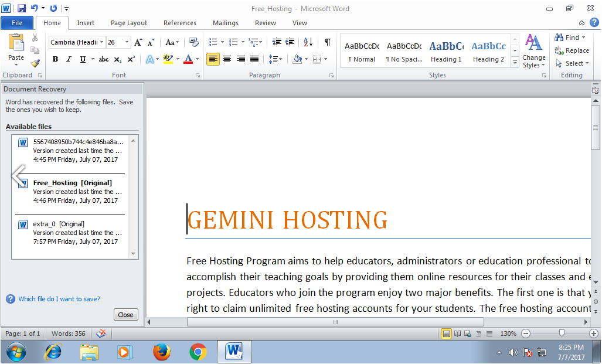Image resolution: width=602 pixels, height=364 pixels.
Task: Click the Format Painter brush icon
Action: pyautogui.click(x=35, y=63)
